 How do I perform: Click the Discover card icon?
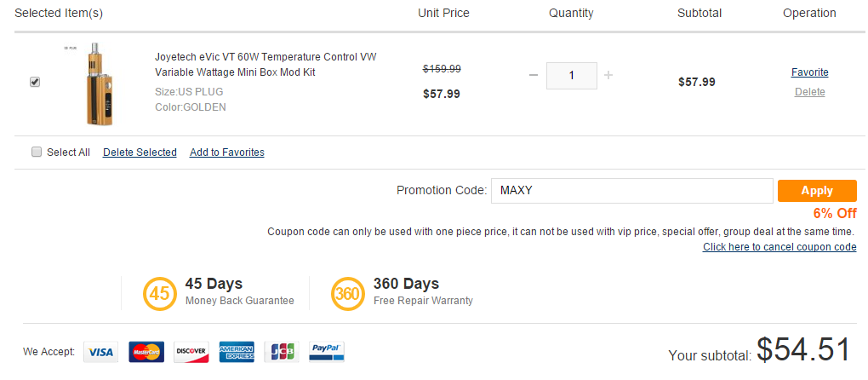(191, 352)
